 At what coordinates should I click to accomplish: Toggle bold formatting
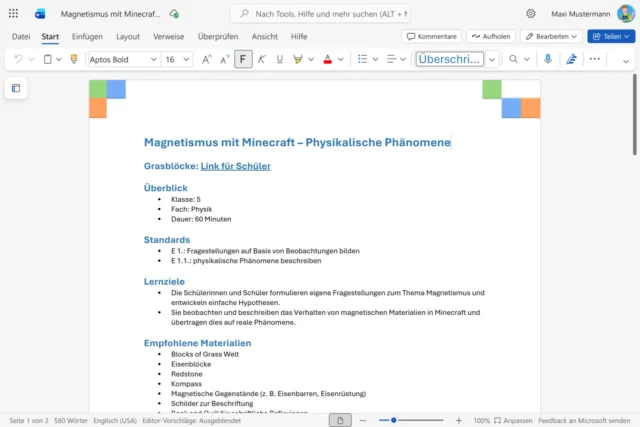click(243, 60)
